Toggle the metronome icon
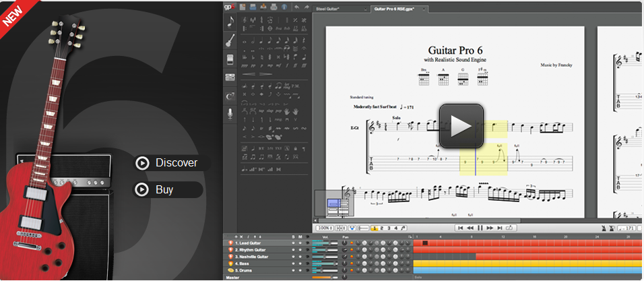This screenshot has width=644, height=281. [x=604, y=228]
